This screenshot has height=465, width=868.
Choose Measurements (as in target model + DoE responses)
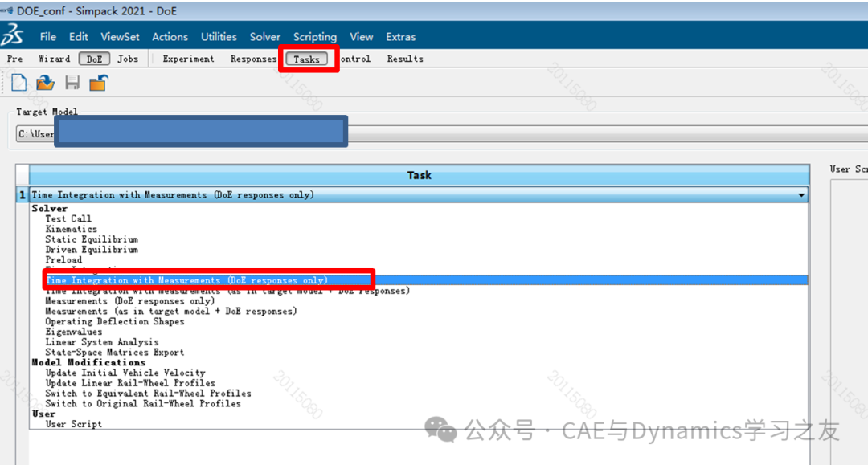click(x=171, y=312)
